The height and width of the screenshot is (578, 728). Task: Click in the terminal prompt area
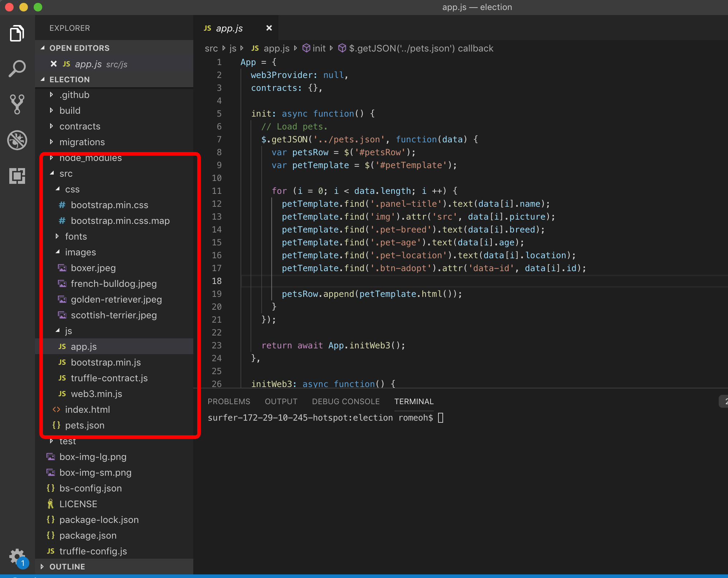(x=441, y=418)
